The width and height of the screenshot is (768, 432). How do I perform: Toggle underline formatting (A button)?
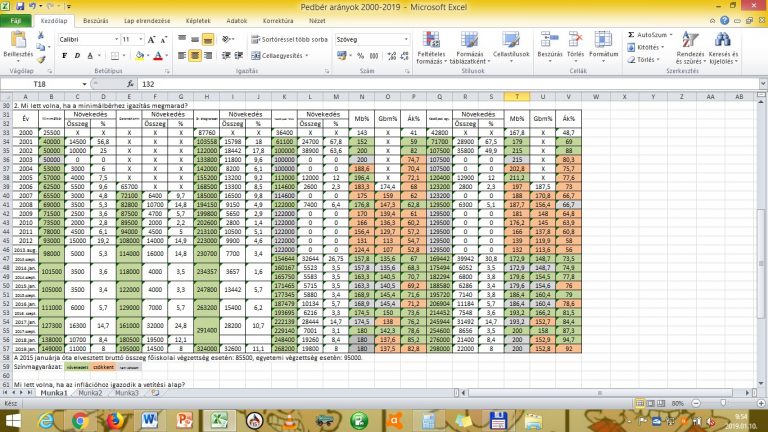tap(90, 56)
